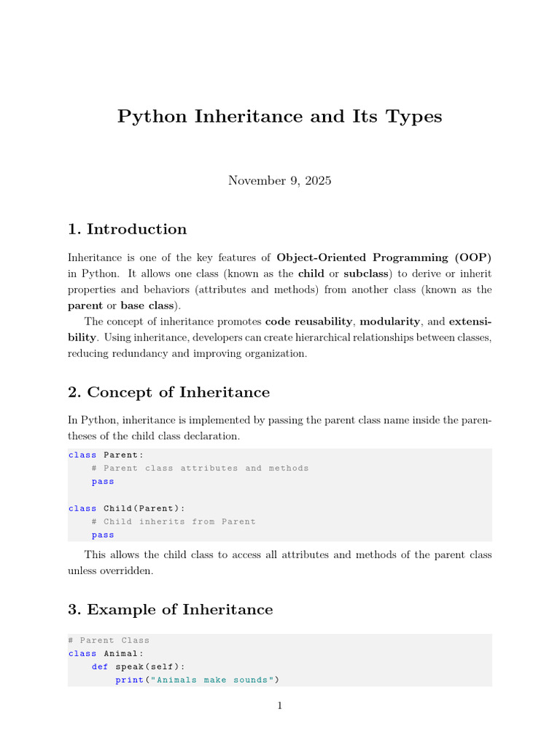The image size is (560, 747).
Task: Click the bold text code reusability
Action: [x=308, y=322]
